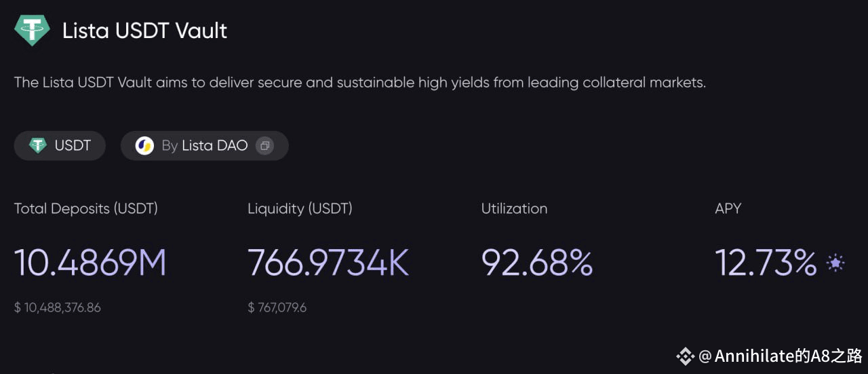The image size is (868, 374).
Task: Click the Liquidity (USDT) label
Action: tap(300, 208)
